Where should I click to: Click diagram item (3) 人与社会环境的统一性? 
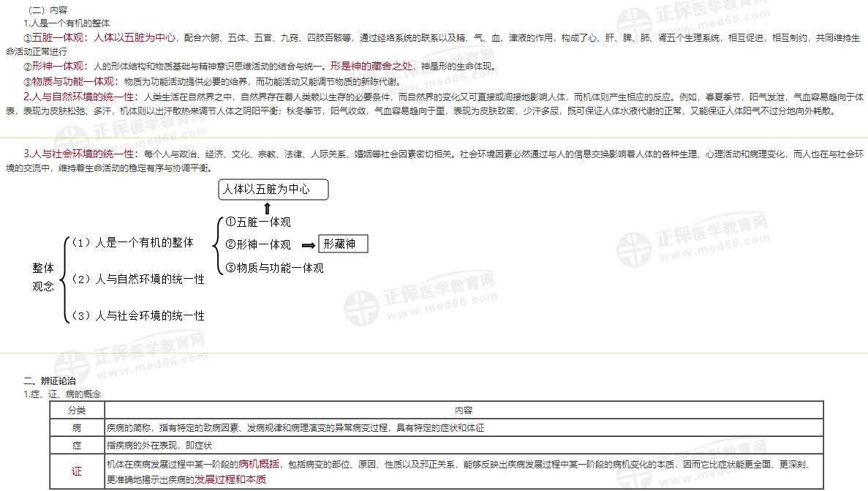click(137, 315)
